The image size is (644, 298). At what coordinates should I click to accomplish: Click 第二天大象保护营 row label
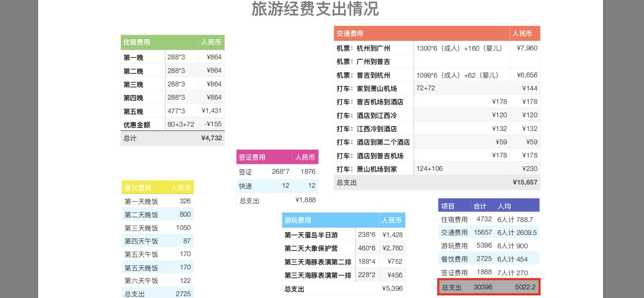tap(311, 248)
